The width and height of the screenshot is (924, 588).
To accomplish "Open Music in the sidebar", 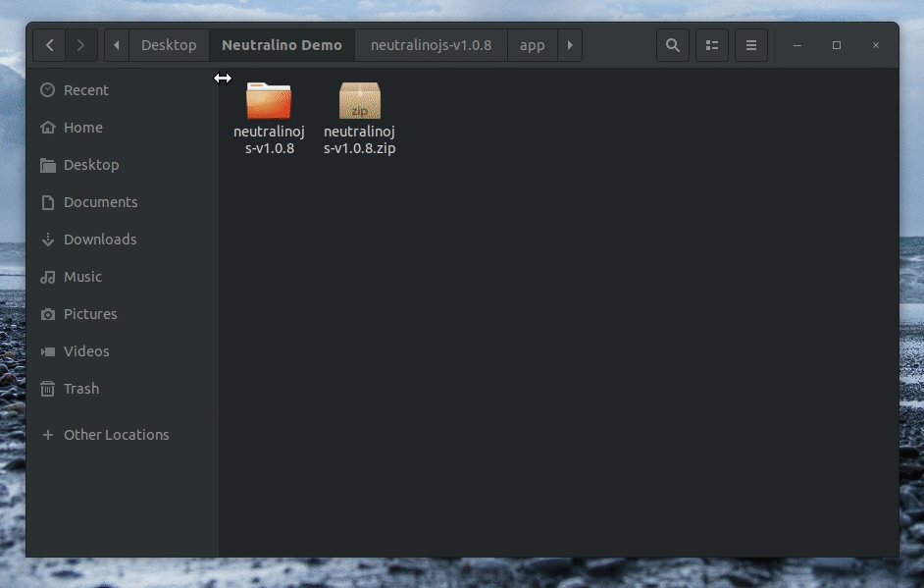I will pos(123,277).
